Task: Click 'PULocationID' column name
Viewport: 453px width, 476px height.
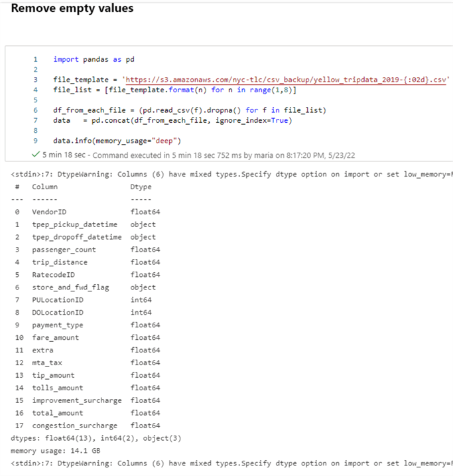Action: click(x=58, y=300)
